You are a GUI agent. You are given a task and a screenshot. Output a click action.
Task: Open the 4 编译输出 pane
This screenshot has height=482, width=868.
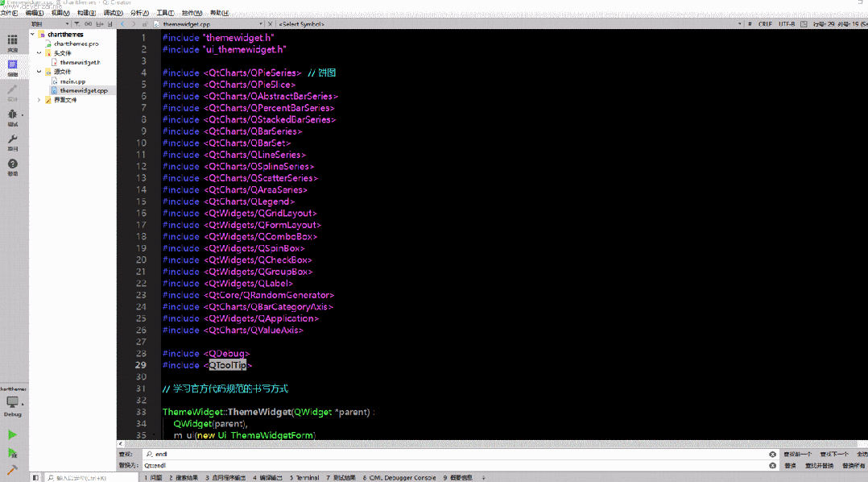click(x=267, y=478)
